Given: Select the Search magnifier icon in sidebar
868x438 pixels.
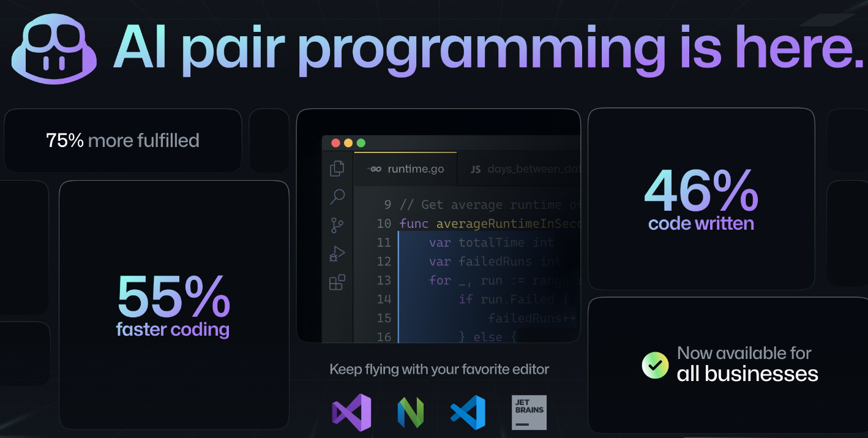Looking at the screenshot, I should pyautogui.click(x=337, y=197).
